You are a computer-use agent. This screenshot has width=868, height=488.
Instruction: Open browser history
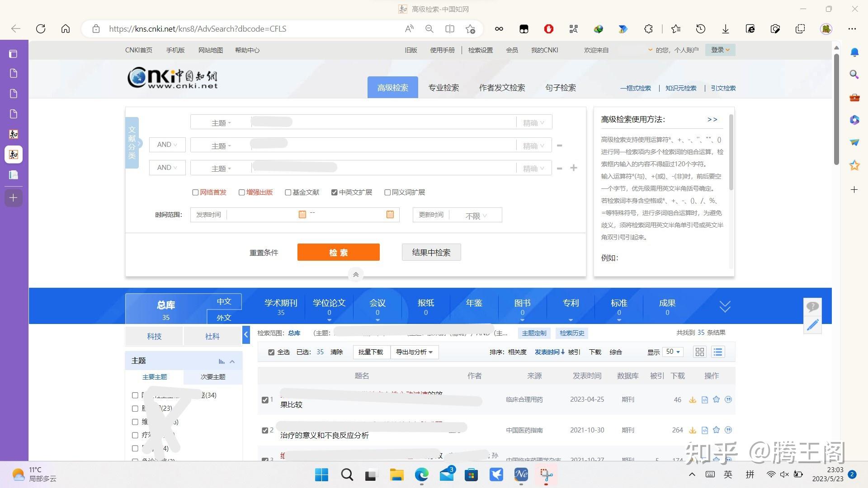coord(700,29)
